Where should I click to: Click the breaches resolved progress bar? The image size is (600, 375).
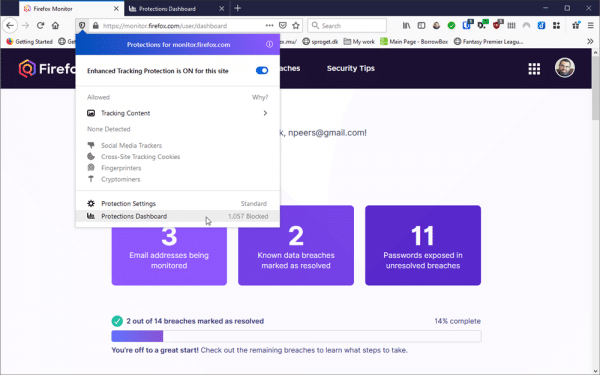[x=296, y=336]
